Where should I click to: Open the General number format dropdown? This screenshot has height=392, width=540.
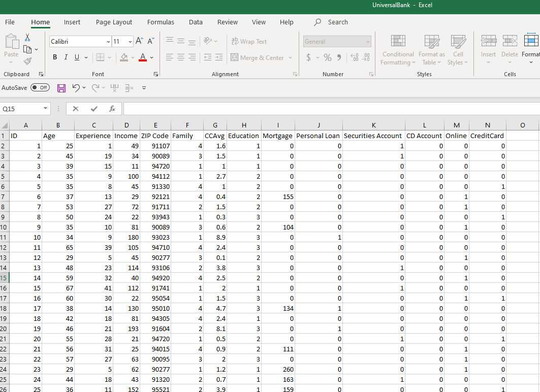point(367,41)
